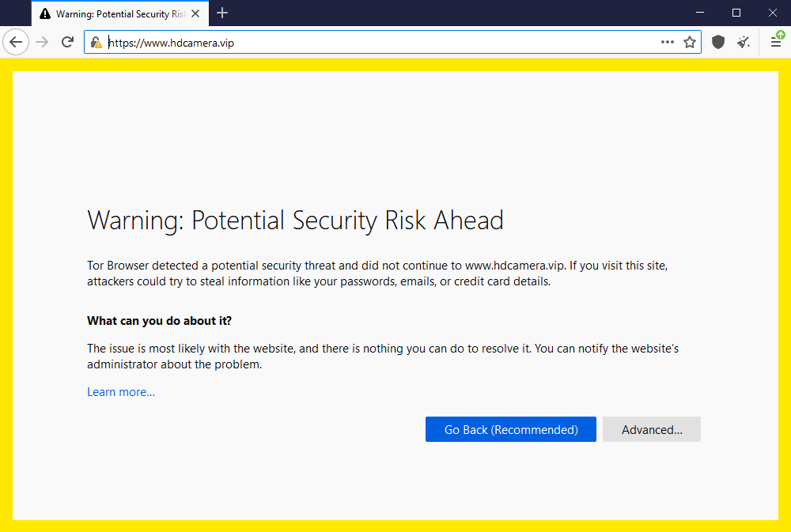
Task: Open a new tab with plus
Action: click(x=222, y=13)
